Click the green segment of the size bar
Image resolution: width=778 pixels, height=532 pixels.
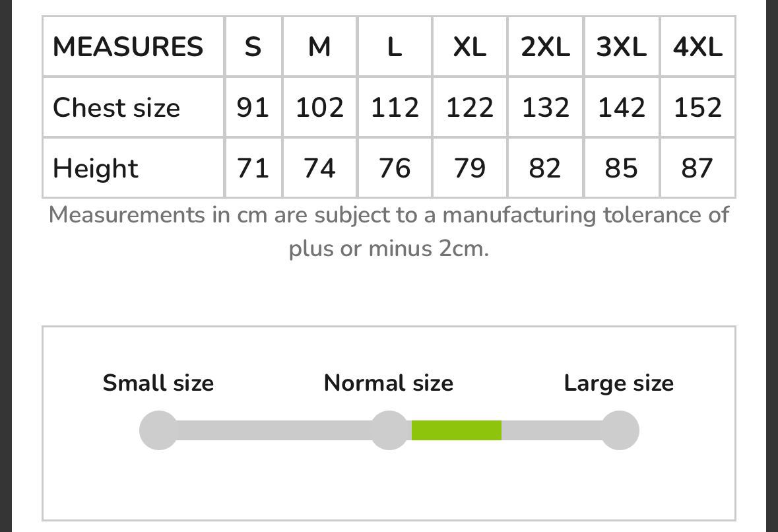pyautogui.click(x=457, y=430)
